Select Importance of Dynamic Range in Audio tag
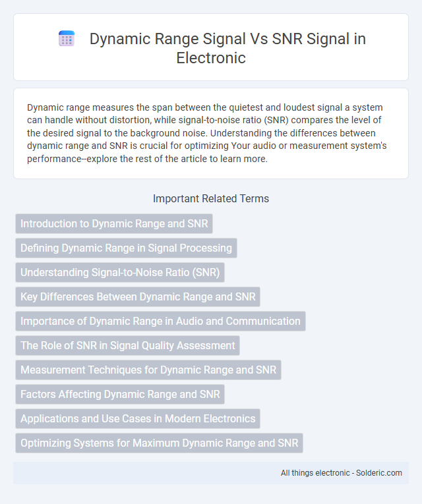Image resolution: width=422 pixels, height=504 pixels. pyautogui.click(x=160, y=321)
